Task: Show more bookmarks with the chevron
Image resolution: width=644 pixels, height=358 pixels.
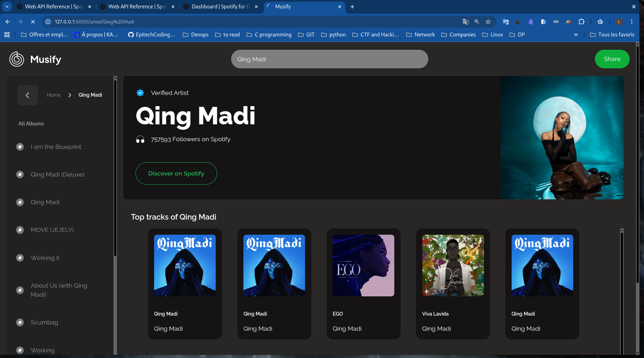Action: click(x=576, y=35)
